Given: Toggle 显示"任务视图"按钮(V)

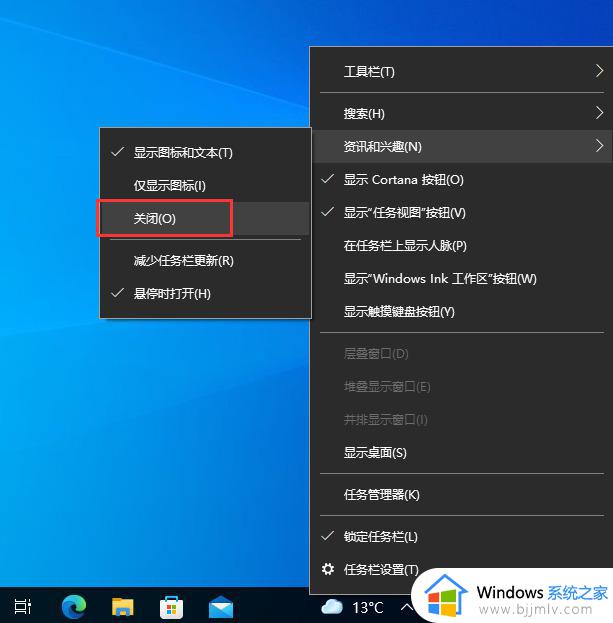Looking at the screenshot, I should pos(462,213).
